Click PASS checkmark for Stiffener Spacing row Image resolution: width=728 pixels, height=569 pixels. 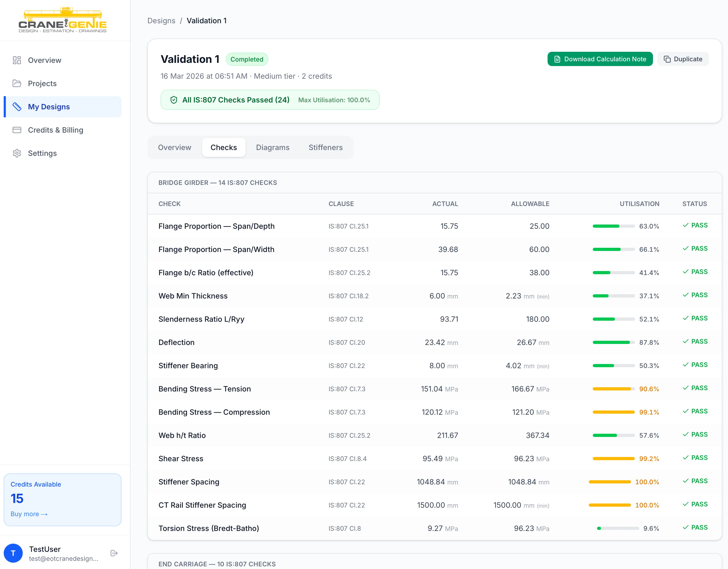coord(686,481)
